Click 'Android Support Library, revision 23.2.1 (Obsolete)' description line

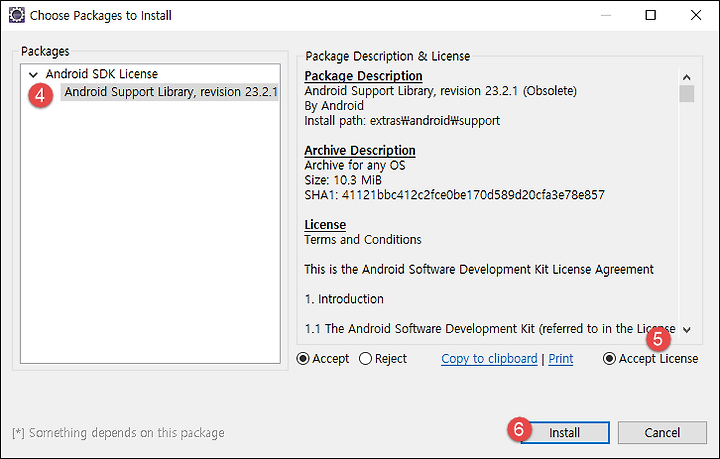440,91
